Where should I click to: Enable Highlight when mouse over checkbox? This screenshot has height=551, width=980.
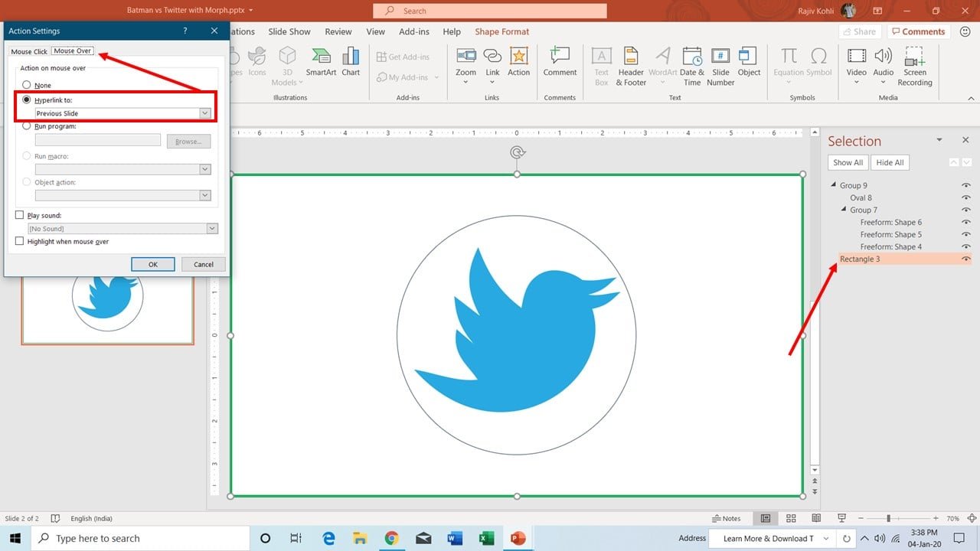pyautogui.click(x=20, y=241)
